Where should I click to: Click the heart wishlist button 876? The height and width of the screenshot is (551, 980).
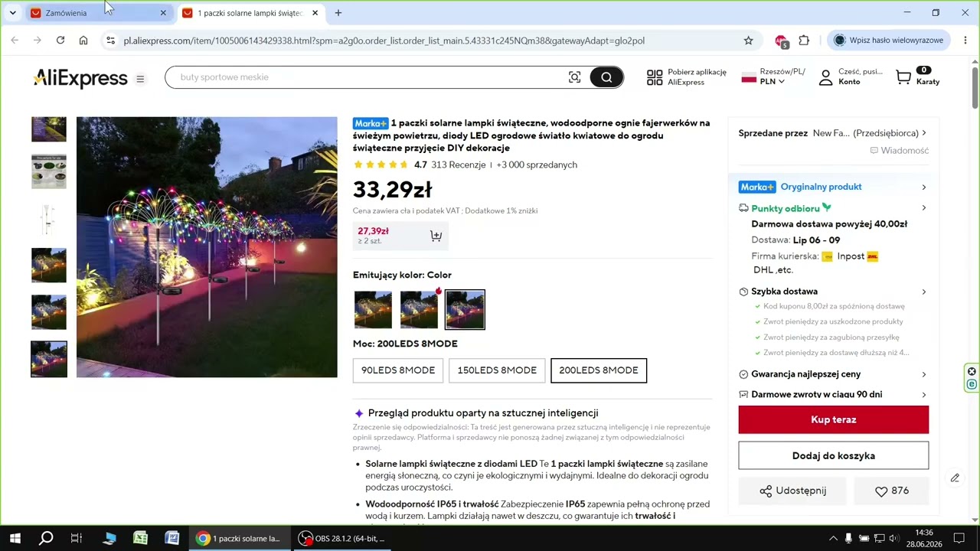pos(891,491)
